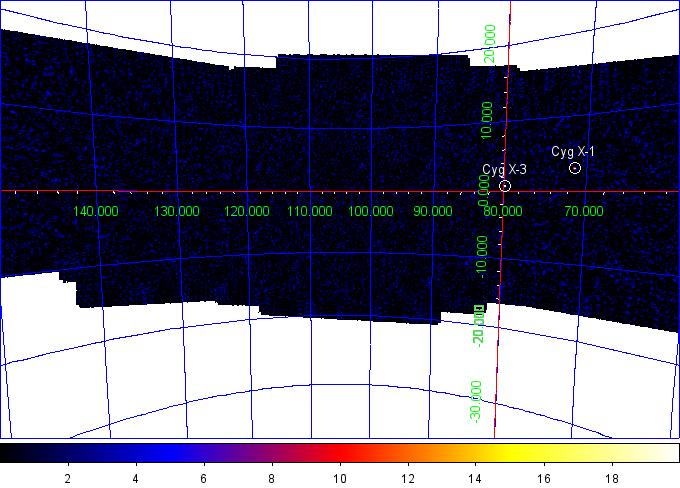Click colorbar tick value 14
680x488 pixels.
click(475, 478)
